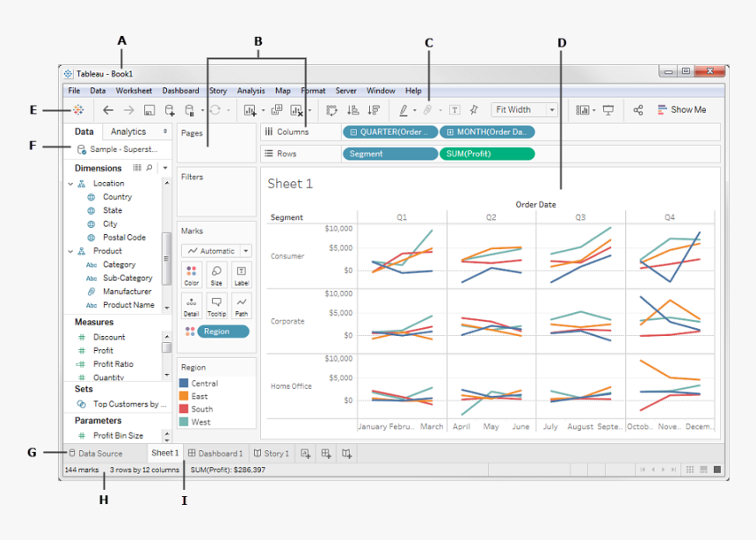Click the South red legend swatch

[184, 409]
